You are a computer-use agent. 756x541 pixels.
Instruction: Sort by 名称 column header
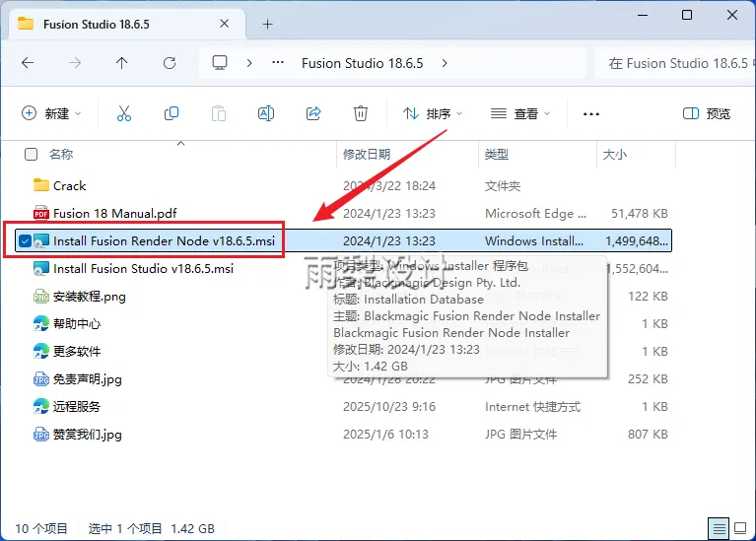coord(61,155)
